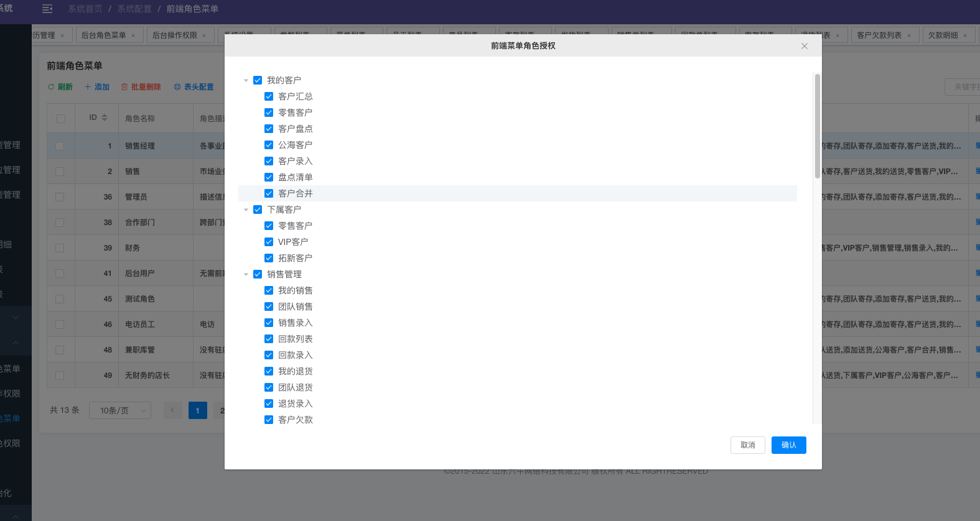Select 我的销售 tree item
Screen dimensions: 980x521
click(x=296, y=290)
